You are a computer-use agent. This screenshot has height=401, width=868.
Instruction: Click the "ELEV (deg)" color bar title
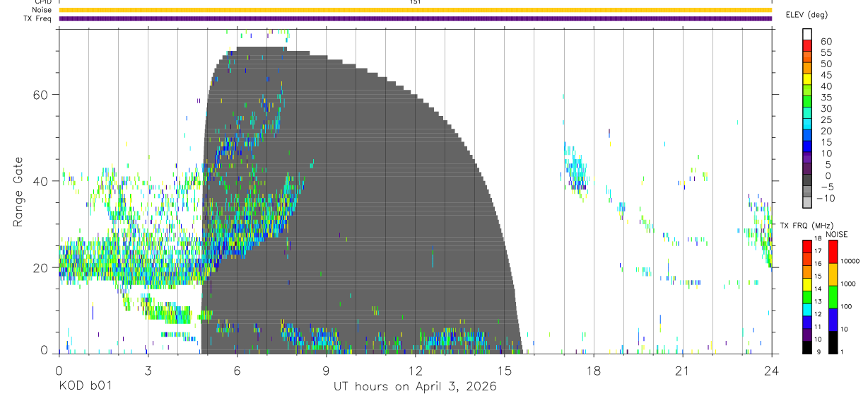pos(807,15)
